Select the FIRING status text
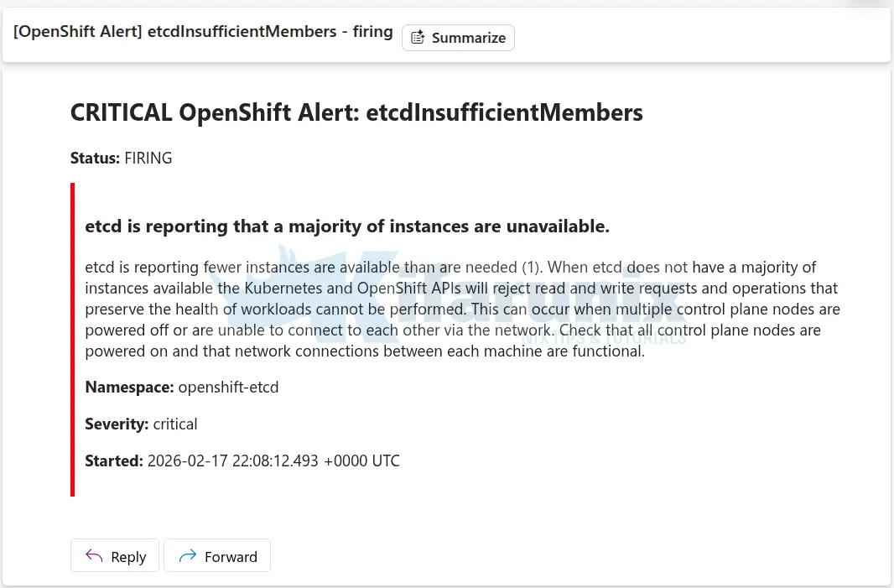This screenshot has width=894, height=588. tap(148, 158)
